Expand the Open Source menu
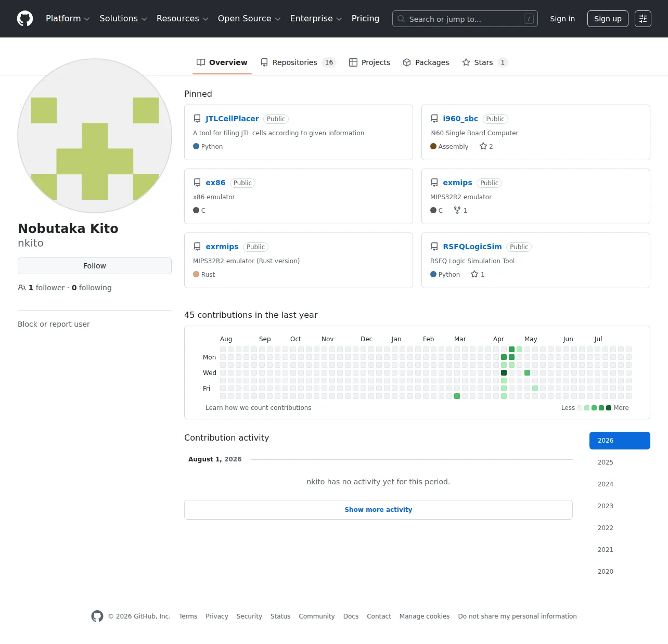The width and height of the screenshot is (668, 644). point(249,19)
